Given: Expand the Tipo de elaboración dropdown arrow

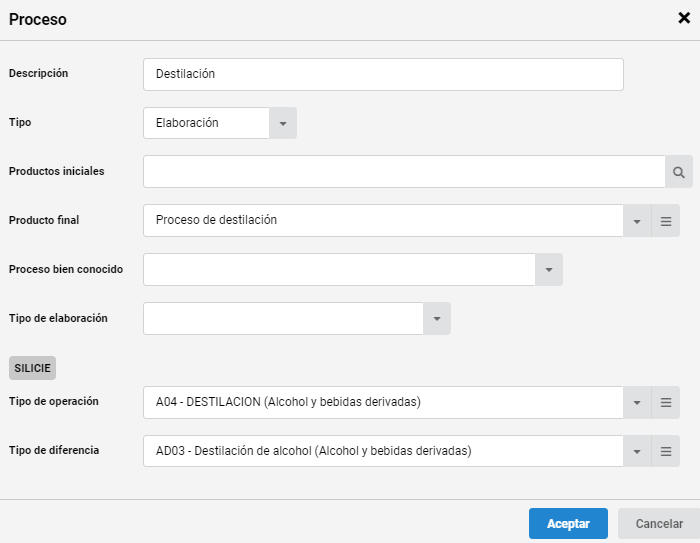Looking at the screenshot, I should [437, 318].
